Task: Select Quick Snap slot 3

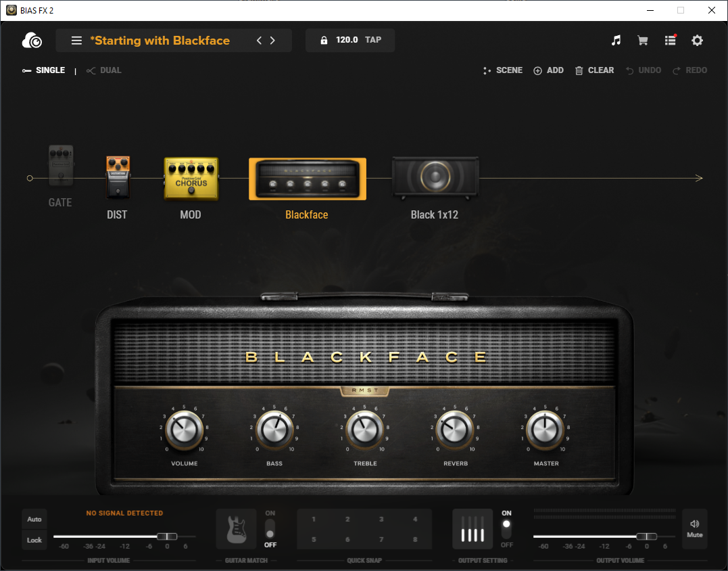Action: [x=381, y=519]
